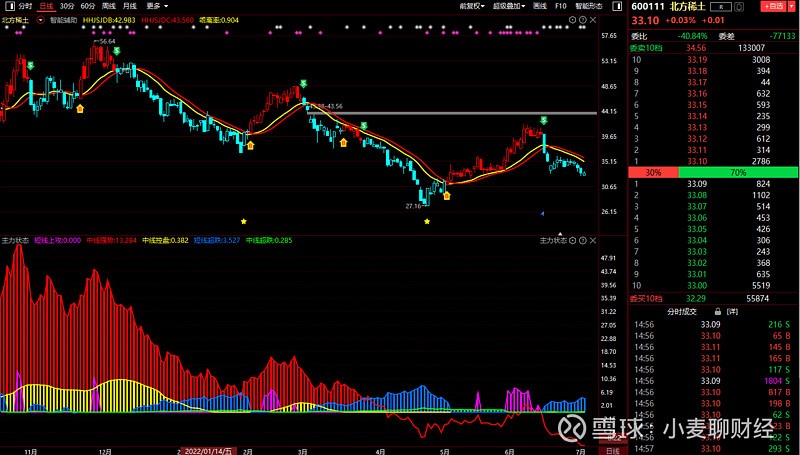Image resolution: width=800 pixels, height=455 pixels.
Task: Click the 30%/70% buy-sell ratio bar
Action: click(x=712, y=172)
